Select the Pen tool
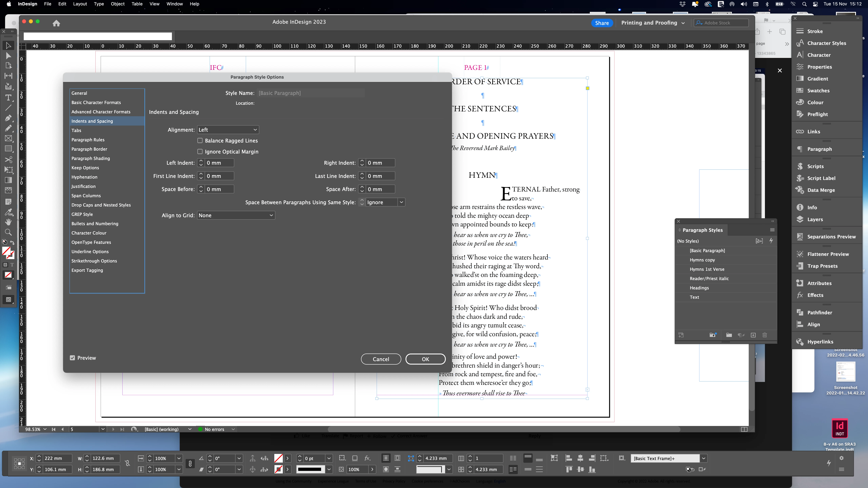The width and height of the screenshot is (868, 488). (x=8, y=118)
